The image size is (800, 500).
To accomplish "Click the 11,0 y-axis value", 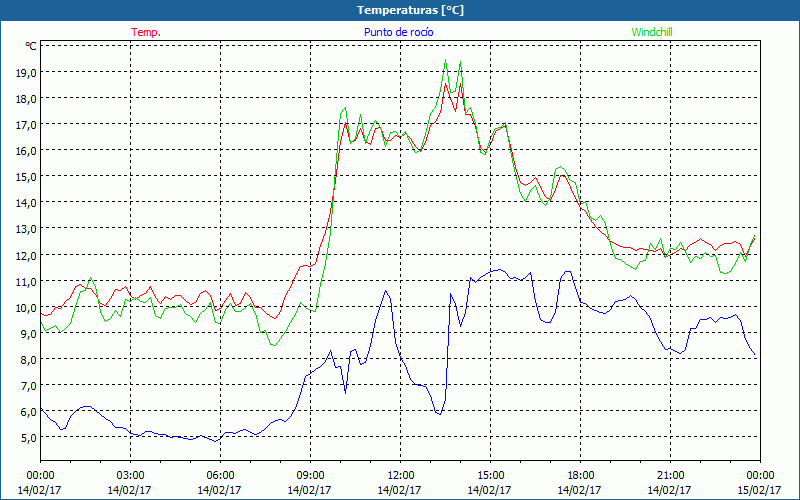I will click(x=27, y=281).
